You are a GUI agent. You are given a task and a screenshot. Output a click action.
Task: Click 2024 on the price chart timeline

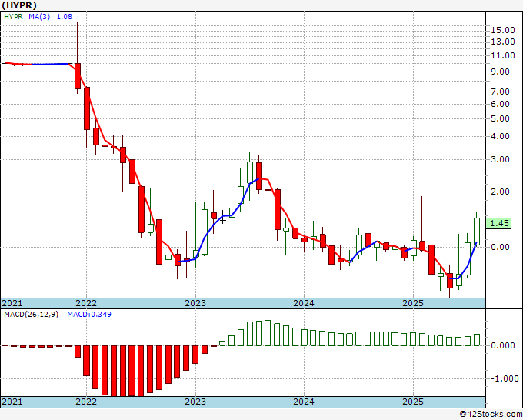(304, 303)
